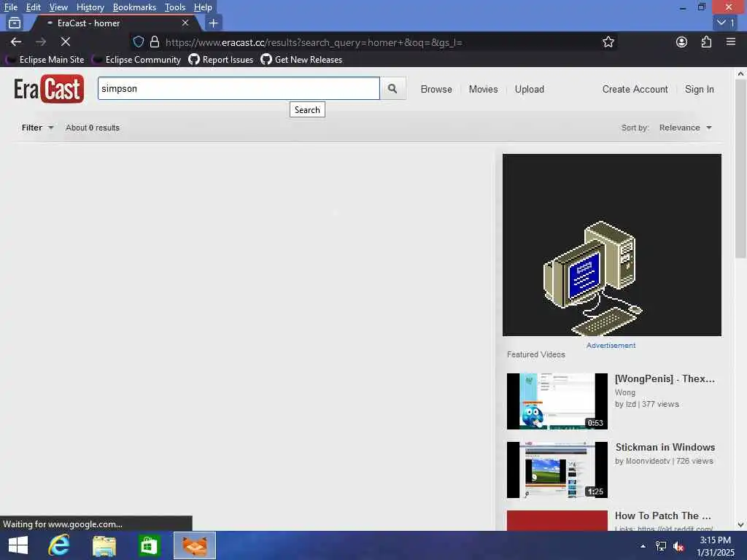Click the muted volume tray icon
The image size is (747, 560).
[678, 546]
